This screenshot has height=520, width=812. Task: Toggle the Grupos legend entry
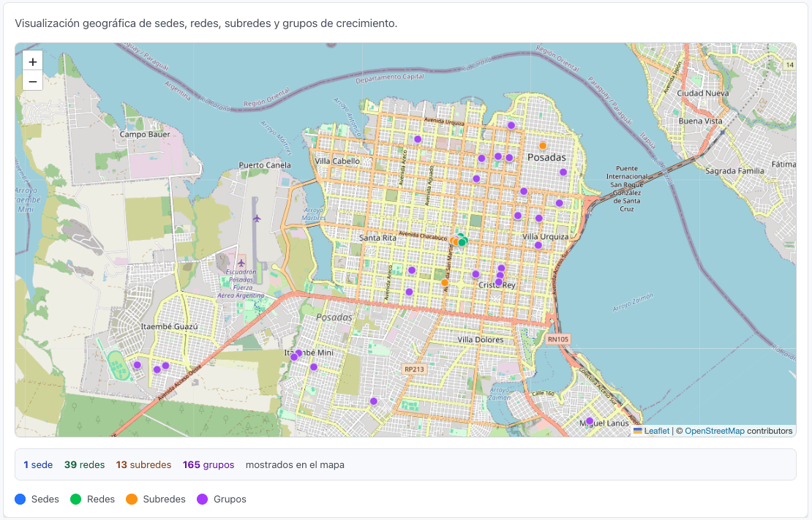click(221, 499)
